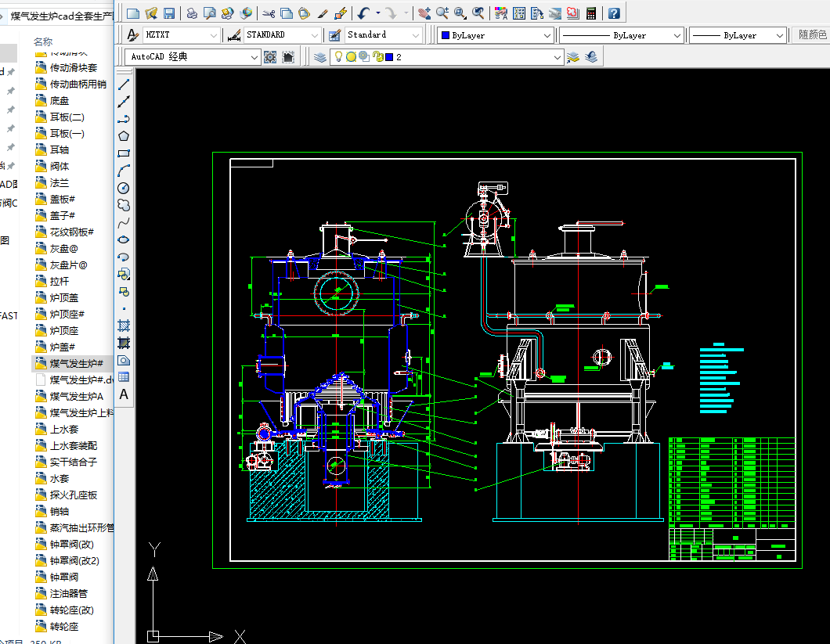Image resolution: width=830 pixels, height=644 pixels.
Task: Open Tool Palettes window icon
Action: pos(537,13)
